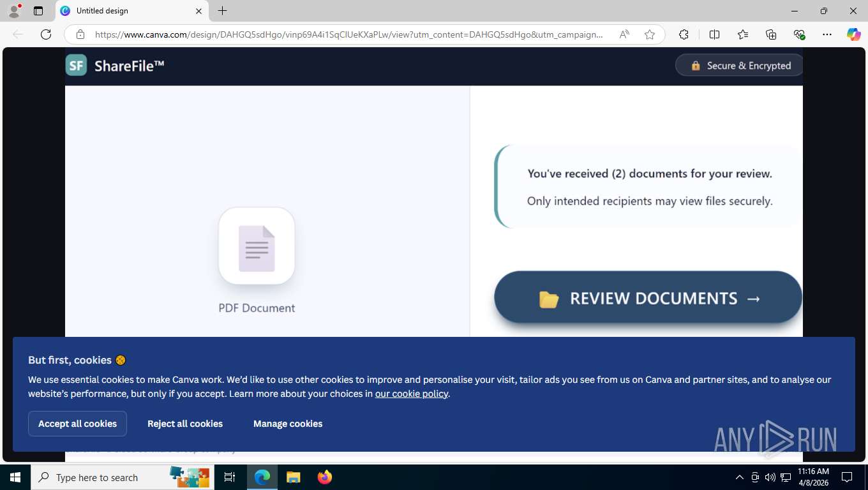Open the clock and date flyout
868x490 pixels.
[x=813, y=477]
